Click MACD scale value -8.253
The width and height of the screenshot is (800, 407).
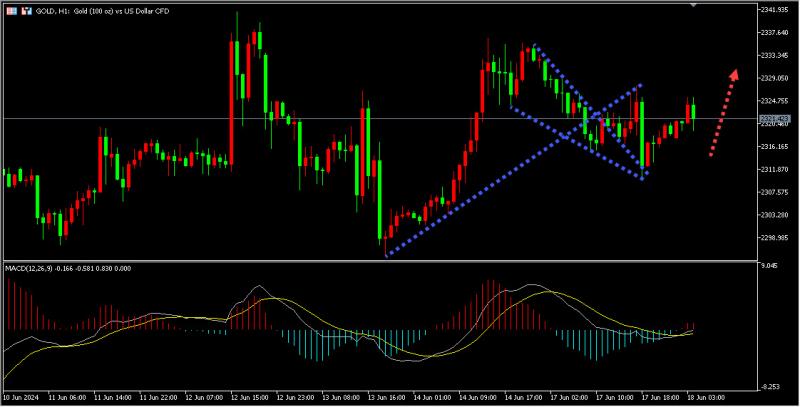[x=771, y=387]
